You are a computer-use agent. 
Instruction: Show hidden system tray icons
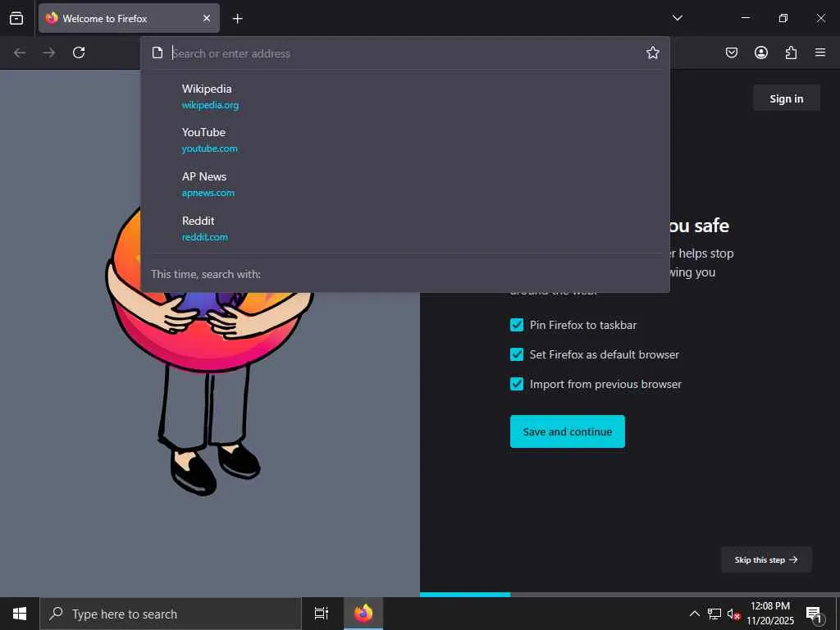coord(694,614)
